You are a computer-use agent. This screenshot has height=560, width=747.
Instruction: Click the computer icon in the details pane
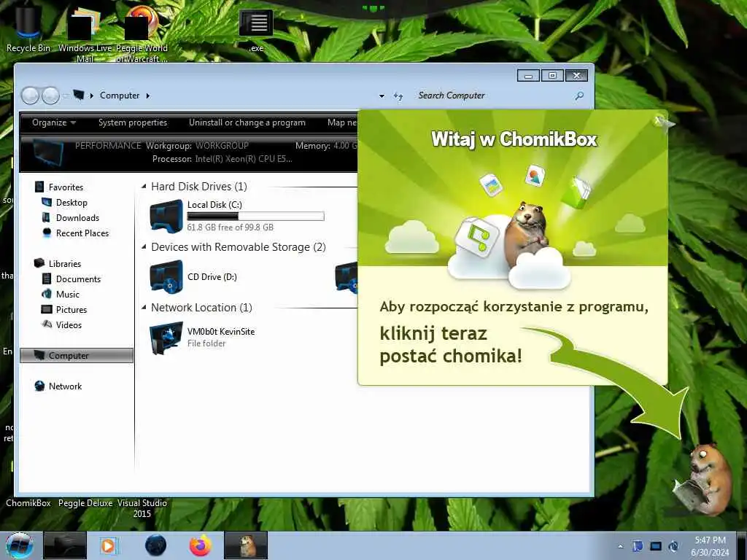point(48,152)
